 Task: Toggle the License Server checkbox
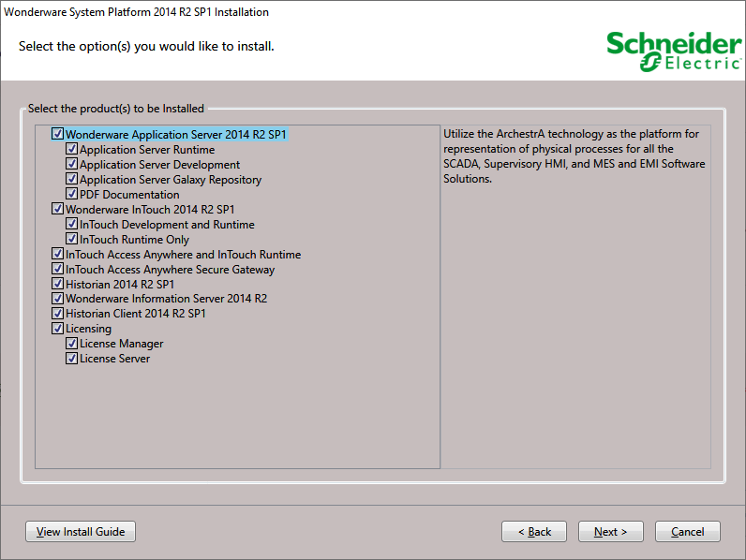[x=72, y=359]
